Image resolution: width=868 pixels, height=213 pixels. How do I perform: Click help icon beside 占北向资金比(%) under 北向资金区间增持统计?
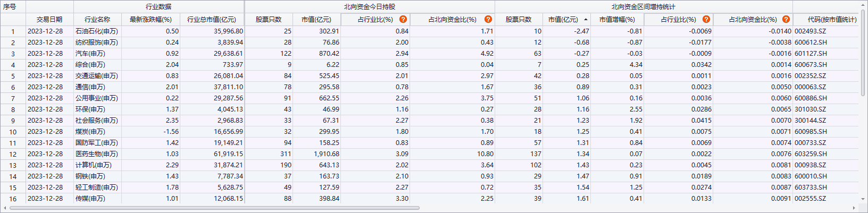(x=786, y=20)
